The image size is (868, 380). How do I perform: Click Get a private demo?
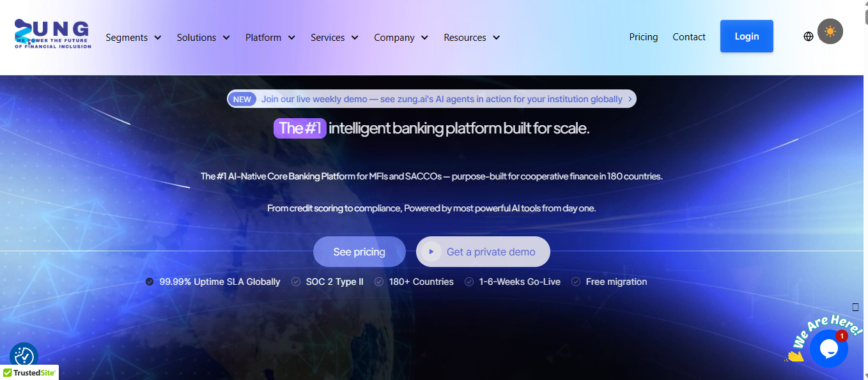(483, 252)
